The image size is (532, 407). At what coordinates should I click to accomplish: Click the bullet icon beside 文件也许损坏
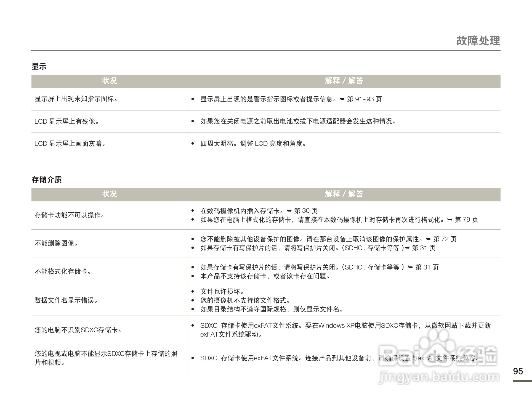tap(192, 291)
